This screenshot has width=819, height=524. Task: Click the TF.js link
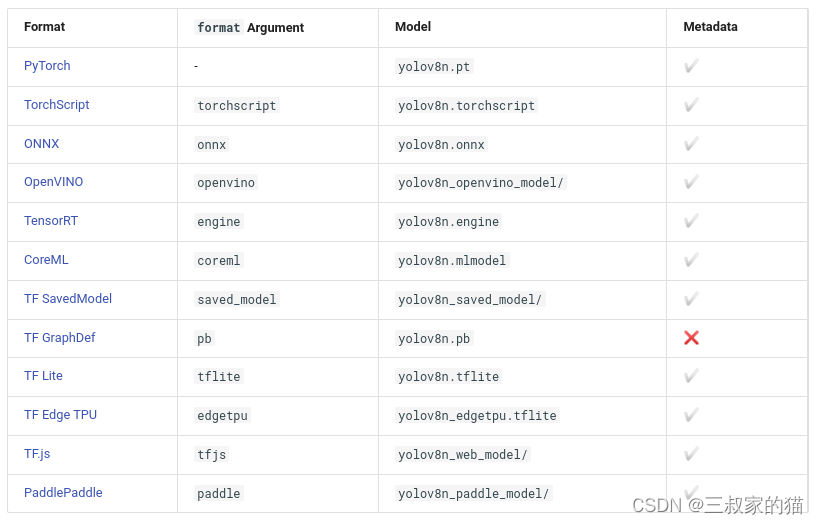(x=37, y=453)
